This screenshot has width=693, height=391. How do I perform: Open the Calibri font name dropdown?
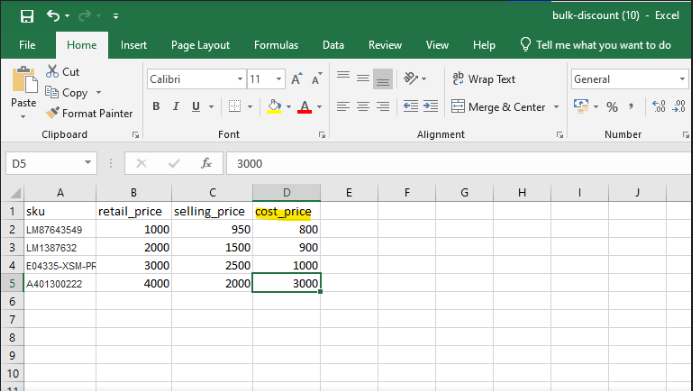click(x=240, y=79)
